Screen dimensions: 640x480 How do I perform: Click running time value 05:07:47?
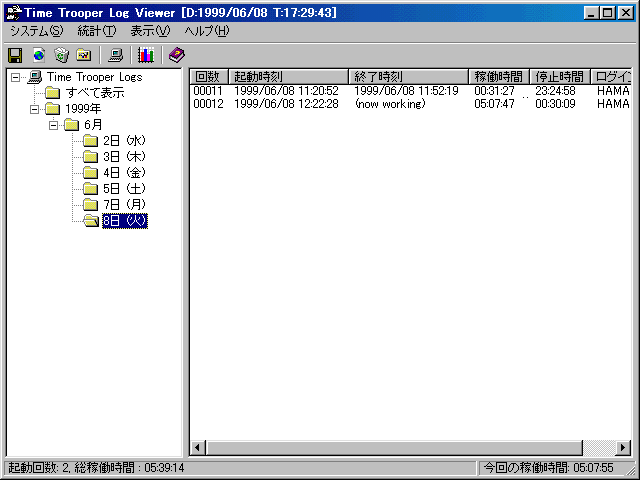[x=494, y=104]
